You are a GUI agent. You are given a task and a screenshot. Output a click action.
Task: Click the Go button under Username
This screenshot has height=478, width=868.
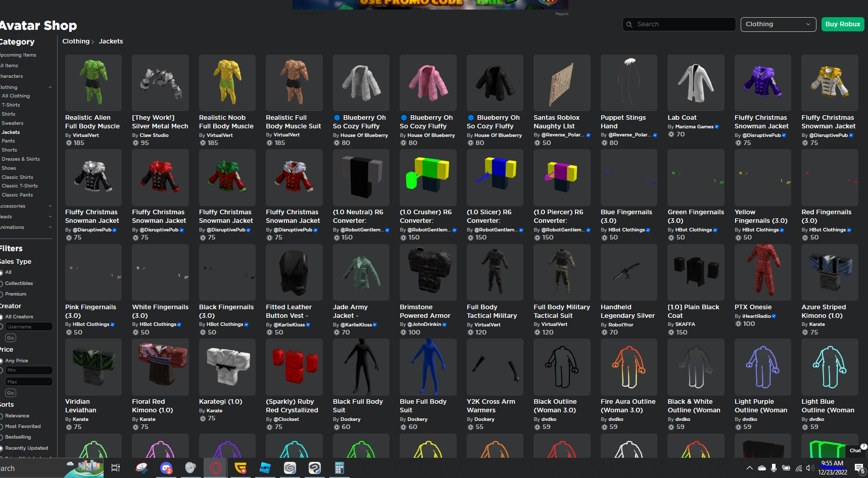tap(11, 338)
